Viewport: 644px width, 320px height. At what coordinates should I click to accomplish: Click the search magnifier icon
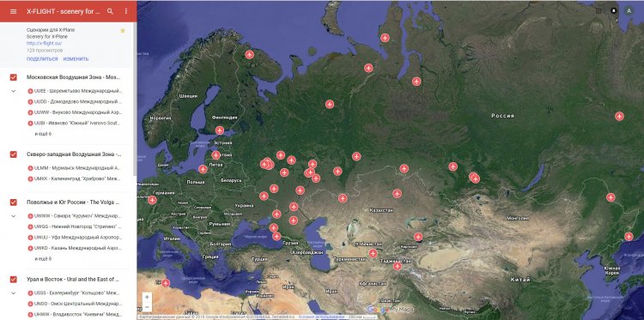coord(110,11)
